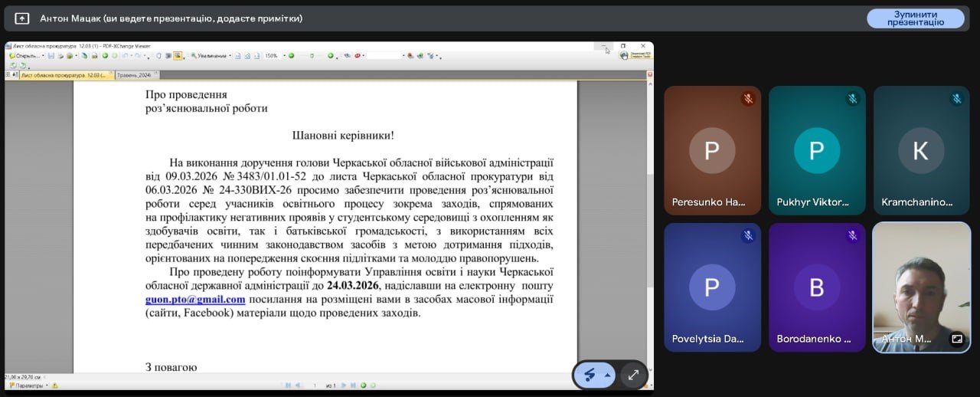This screenshot has height=397, width=980.
Task: Click muted mic icon on Pukhyr Viktor tile
Action: tap(852, 99)
